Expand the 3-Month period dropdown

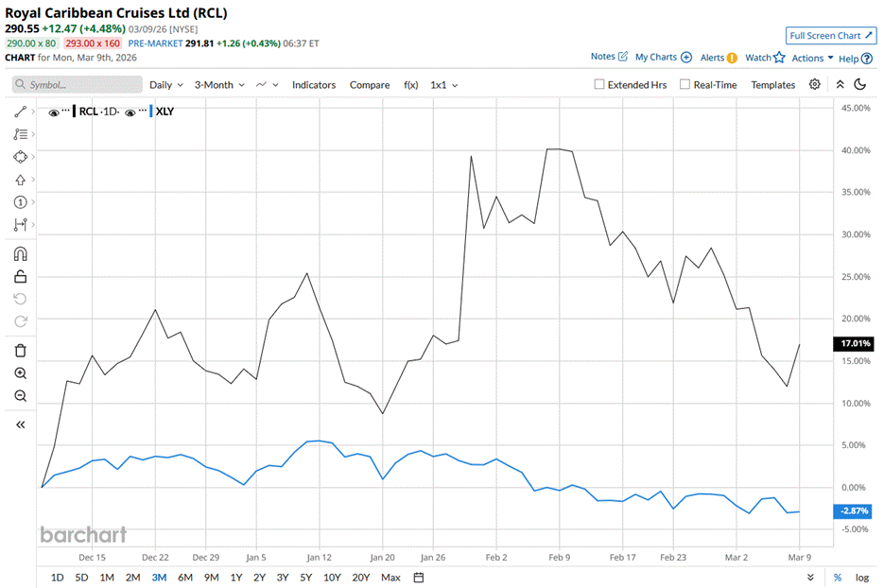(219, 85)
